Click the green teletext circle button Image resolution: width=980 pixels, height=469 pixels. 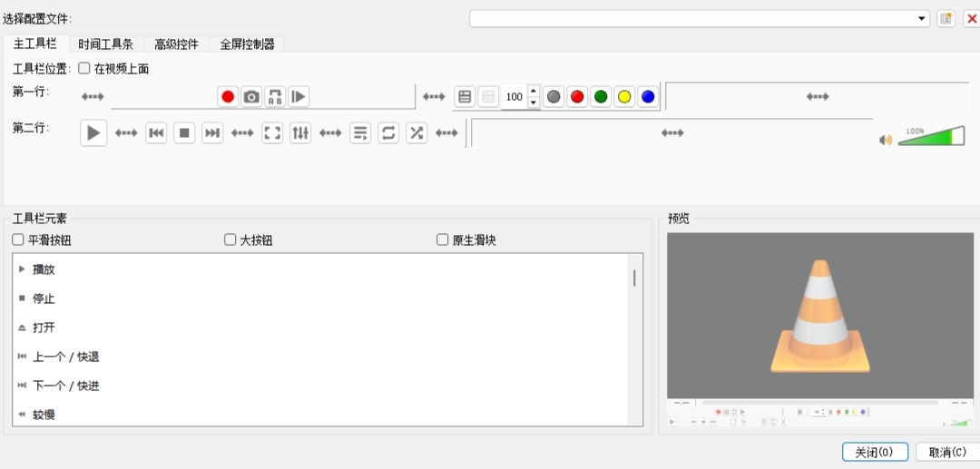tap(601, 97)
